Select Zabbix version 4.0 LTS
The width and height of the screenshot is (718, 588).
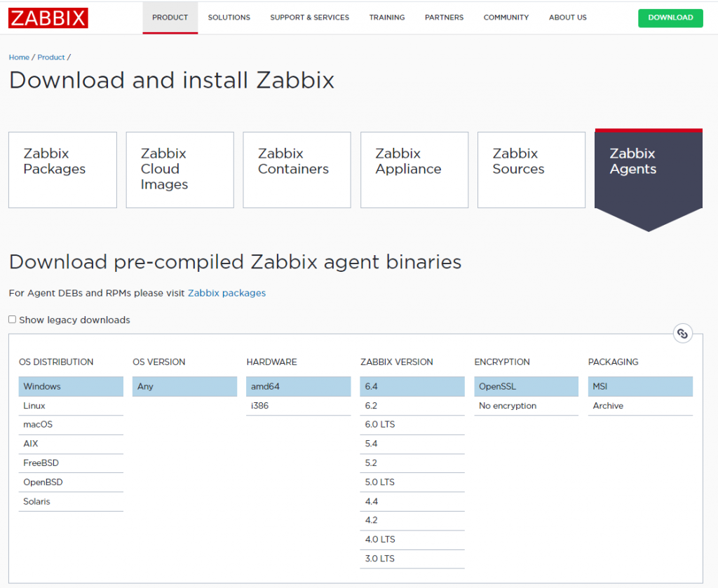click(412, 540)
